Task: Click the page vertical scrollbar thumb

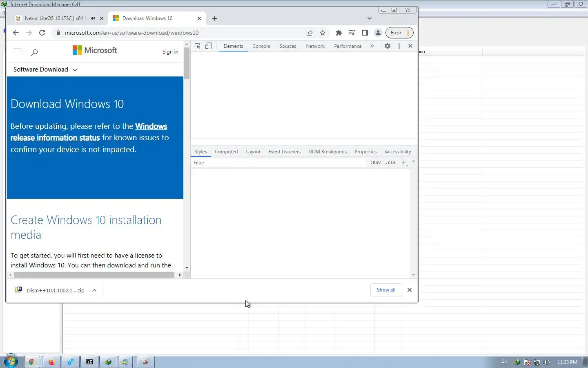Action: [187, 63]
